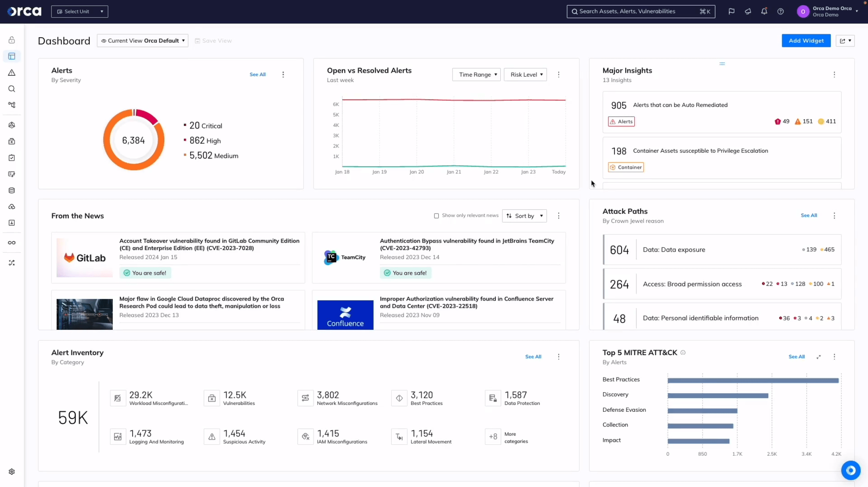Open the Cloud-to-Dev cloud icon in the sidebar
Image resolution: width=868 pixels, height=487 pixels.
click(x=11, y=206)
